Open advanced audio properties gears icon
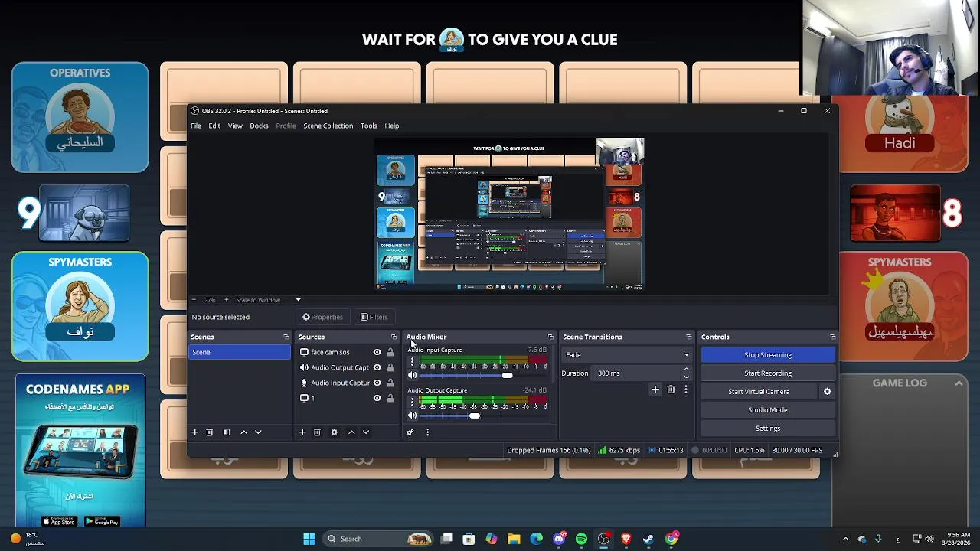 click(410, 432)
